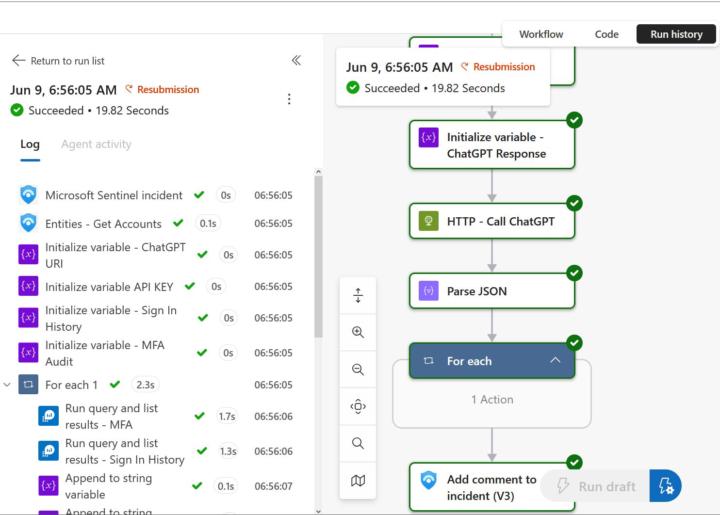
Task: Click the 06:56:07 timestamp of Append to string
Action: (x=273, y=486)
